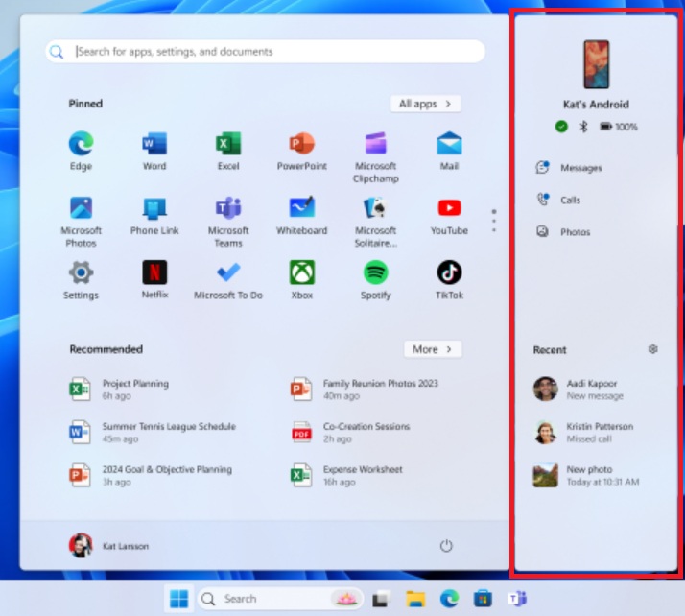Open the Settings pinned app
This screenshot has height=616, width=685.
pyautogui.click(x=81, y=280)
